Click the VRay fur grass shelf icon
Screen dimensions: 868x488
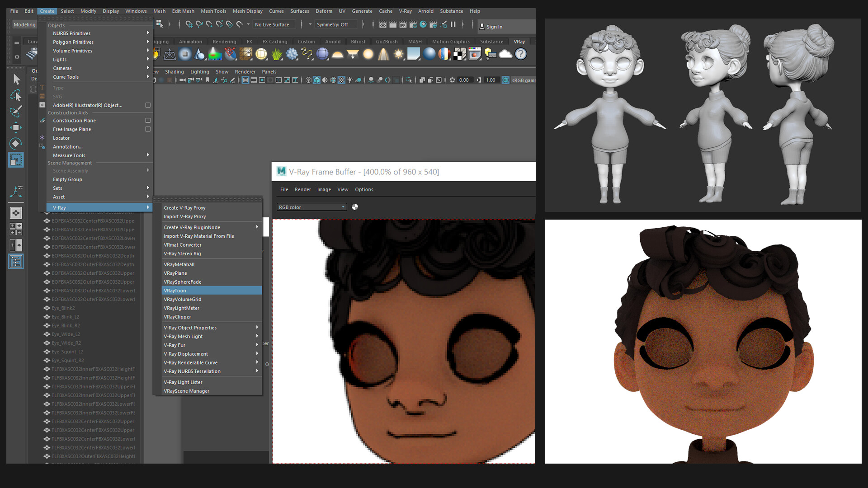277,54
